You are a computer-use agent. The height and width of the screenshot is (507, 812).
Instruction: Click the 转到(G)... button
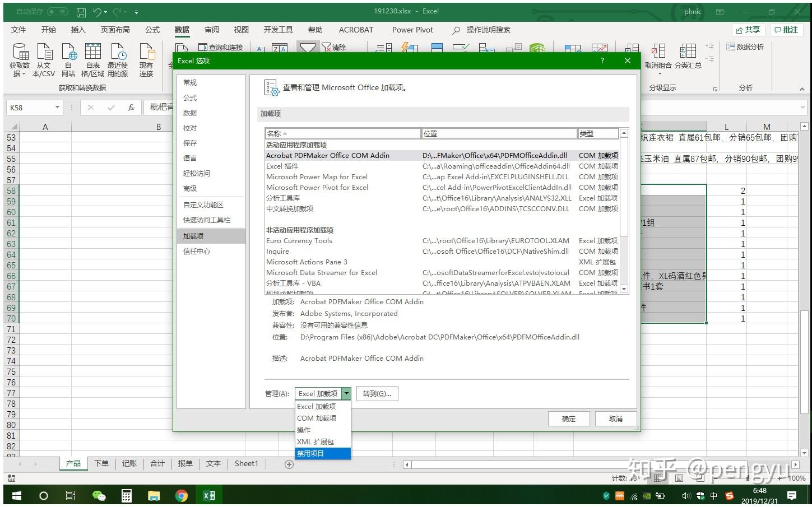tap(377, 393)
